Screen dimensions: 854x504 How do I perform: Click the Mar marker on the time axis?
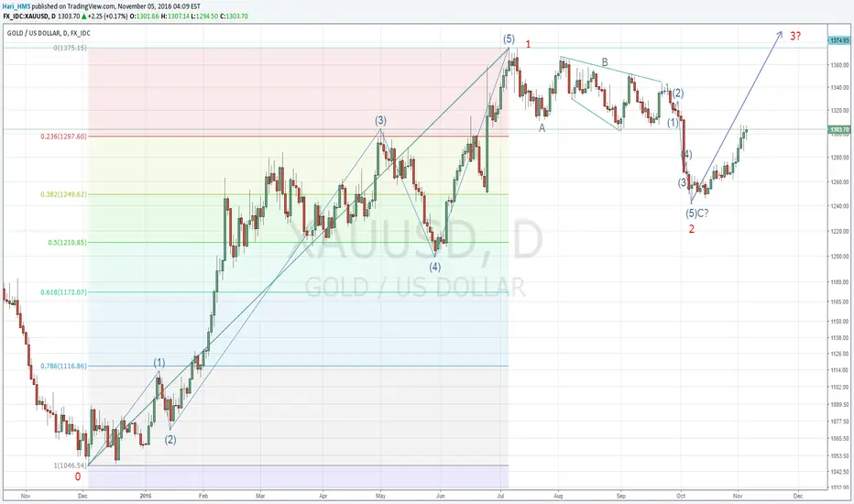260,496
